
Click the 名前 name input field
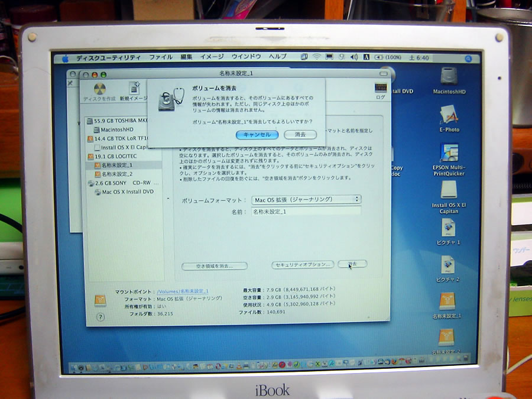click(306, 212)
